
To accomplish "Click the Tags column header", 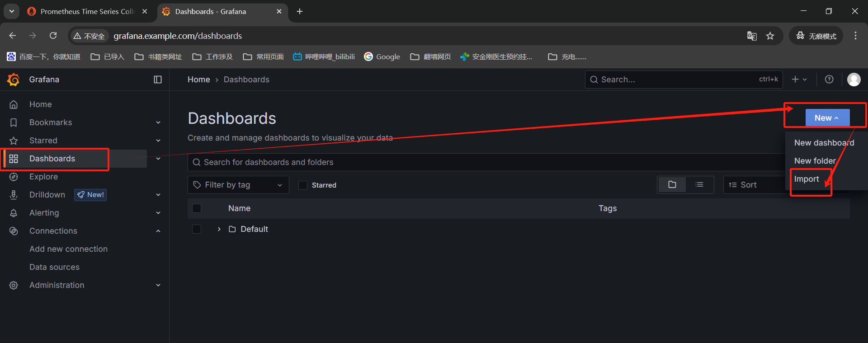I will point(608,208).
